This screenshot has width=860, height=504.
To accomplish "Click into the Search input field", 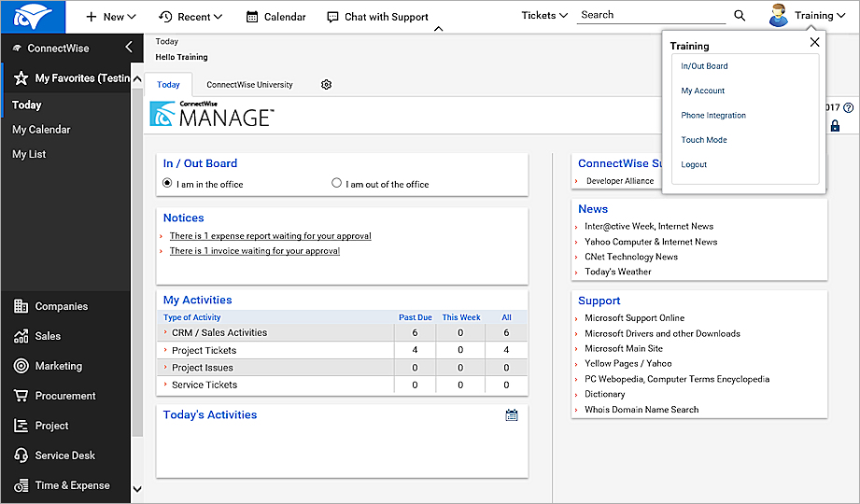I will pyautogui.click(x=651, y=16).
